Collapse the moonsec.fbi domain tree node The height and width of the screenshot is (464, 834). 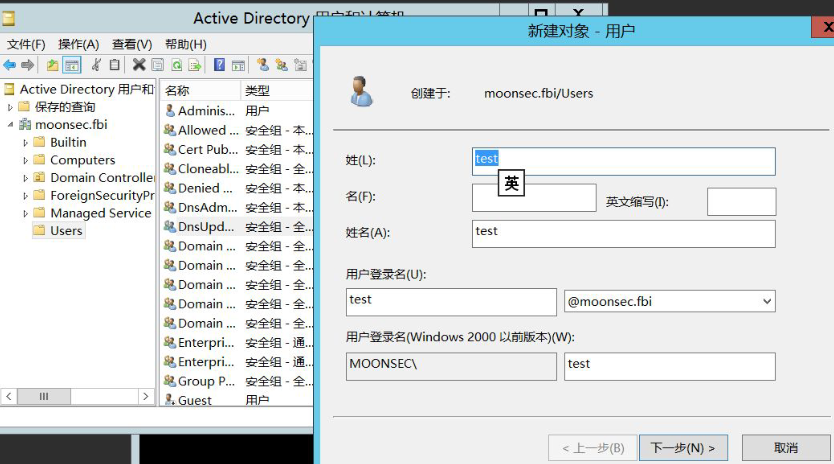11,125
